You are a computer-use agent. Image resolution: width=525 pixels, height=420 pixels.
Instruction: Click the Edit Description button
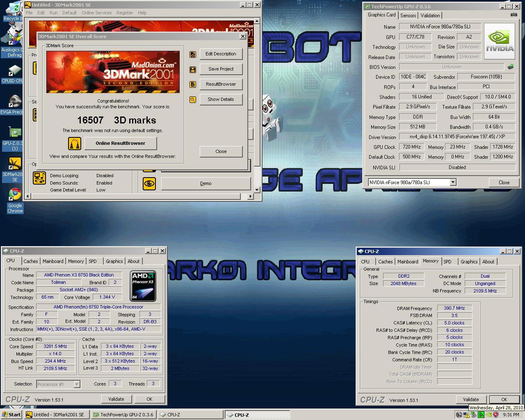[x=221, y=54]
